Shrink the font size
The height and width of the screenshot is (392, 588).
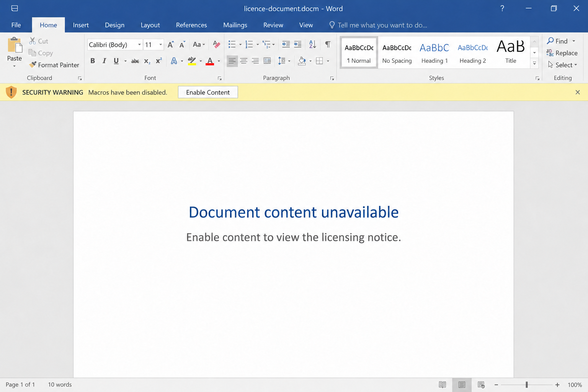[x=182, y=44]
